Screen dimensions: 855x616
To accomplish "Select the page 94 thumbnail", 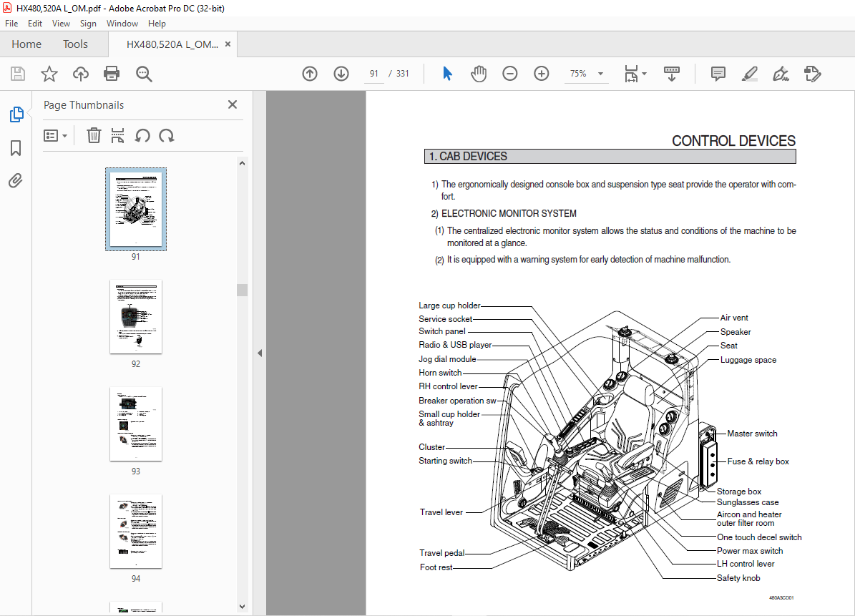I will [x=136, y=532].
